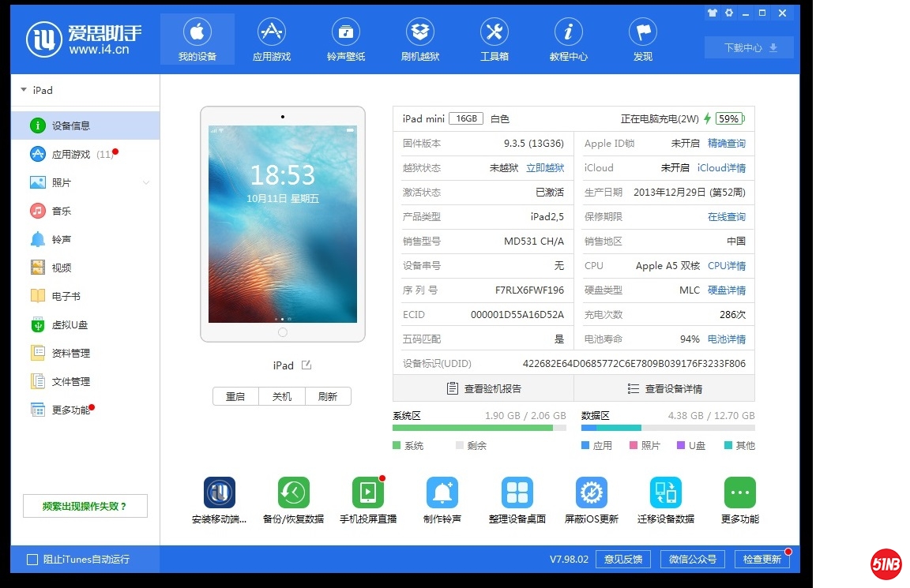Collapse the iPad device tree

tap(24, 90)
